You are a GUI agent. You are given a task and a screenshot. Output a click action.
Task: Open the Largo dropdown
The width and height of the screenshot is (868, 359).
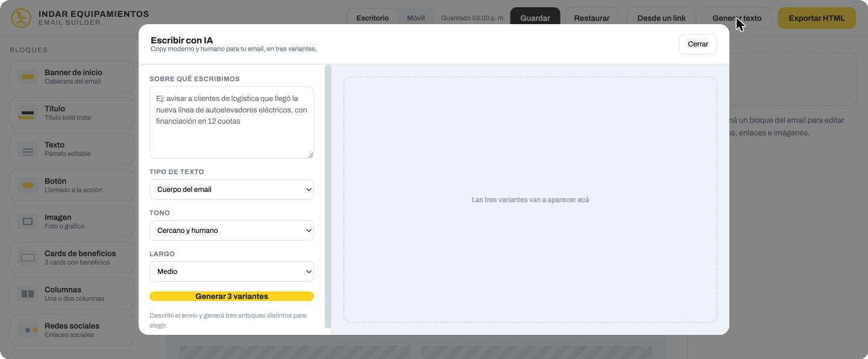(231, 272)
